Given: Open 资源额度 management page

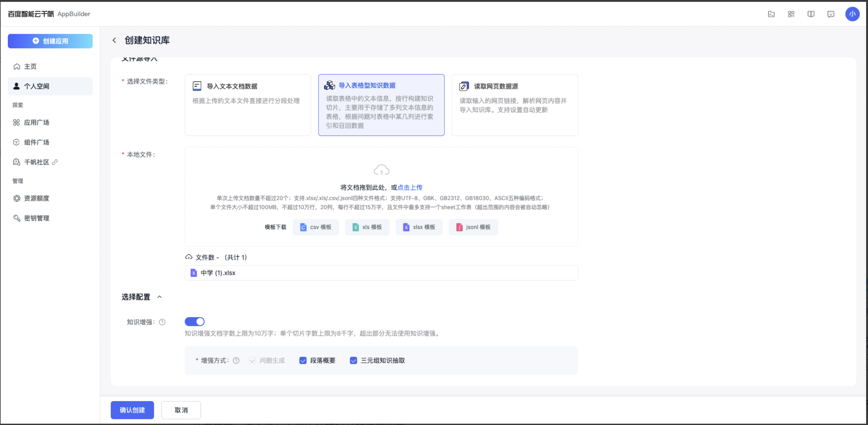Looking at the screenshot, I should pyautogui.click(x=50, y=198).
